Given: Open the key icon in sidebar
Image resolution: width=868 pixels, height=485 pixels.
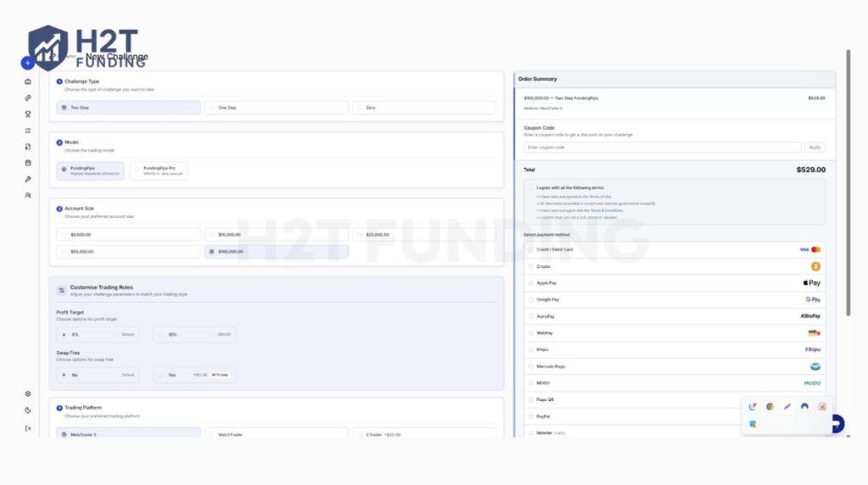Looking at the screenshot, I should pyautogui.click(x=28, y=180).
